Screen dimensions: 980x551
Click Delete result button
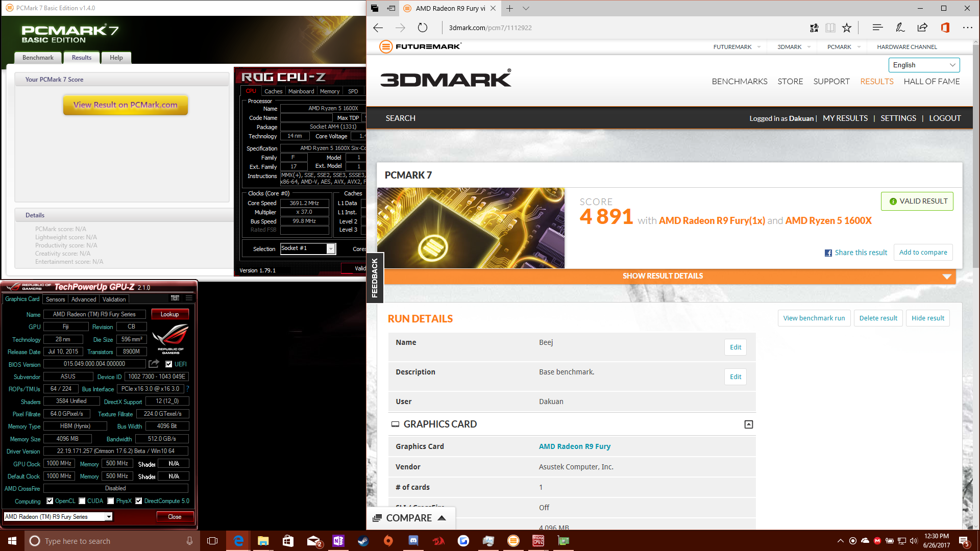(878, 318)
